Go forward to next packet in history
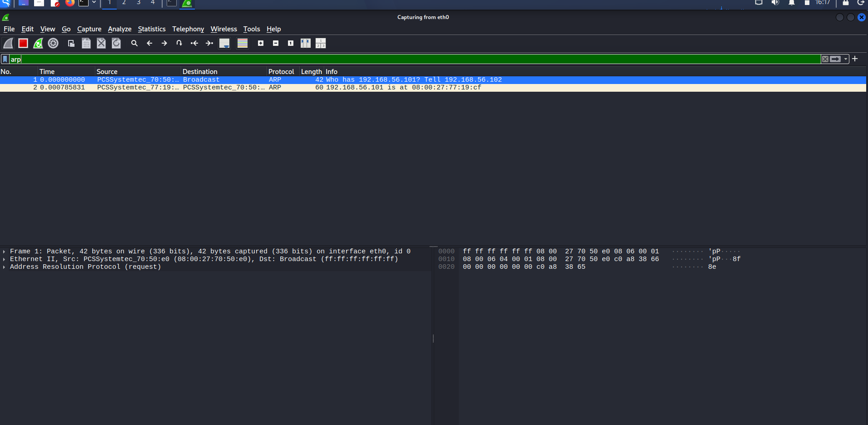This screenshot has width=868, height=425. [x=164, y=43]
